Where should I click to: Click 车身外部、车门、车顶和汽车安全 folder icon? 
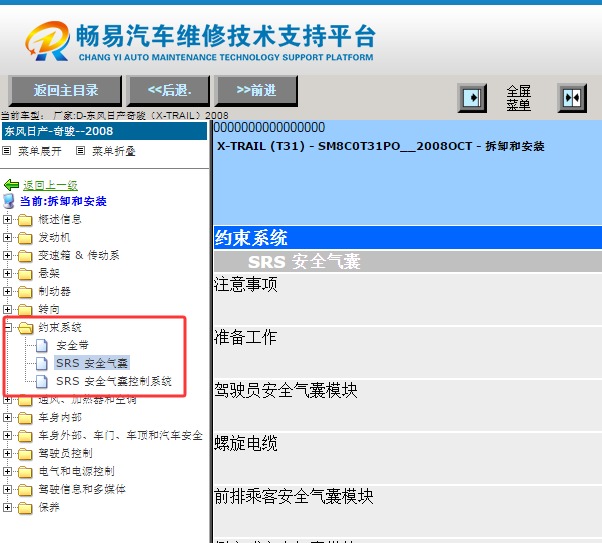click(x=25, y=436)
